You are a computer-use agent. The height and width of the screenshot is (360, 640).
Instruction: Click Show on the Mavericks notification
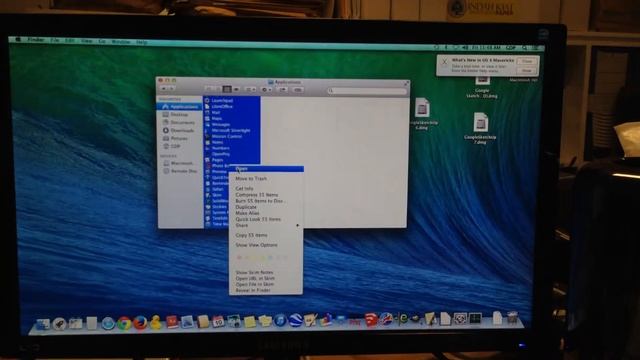[527, 70]
